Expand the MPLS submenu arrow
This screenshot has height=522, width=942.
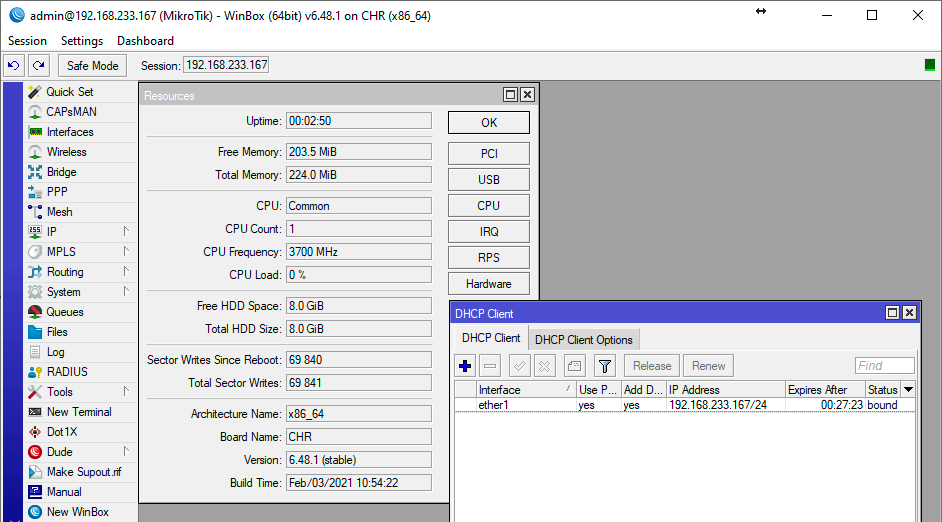(x=126, y=251)
